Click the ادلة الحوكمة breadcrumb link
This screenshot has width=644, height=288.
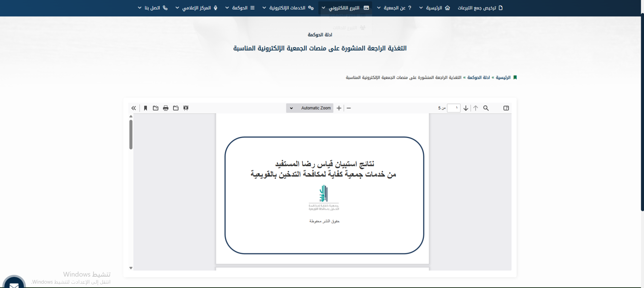click(478, 78)
